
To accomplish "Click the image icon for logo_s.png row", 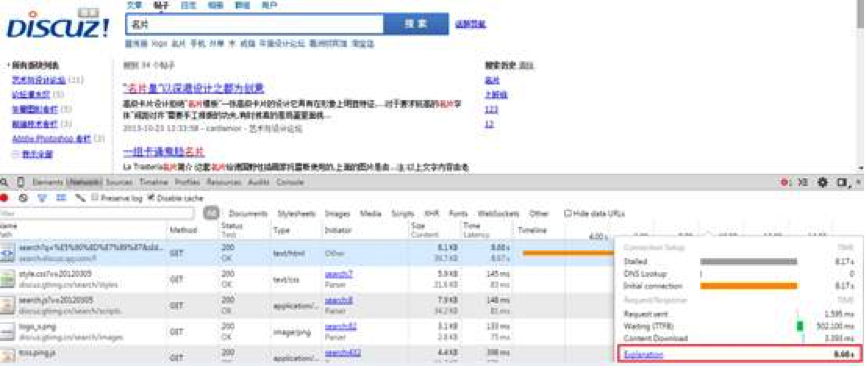I will [x=8, y=331].
